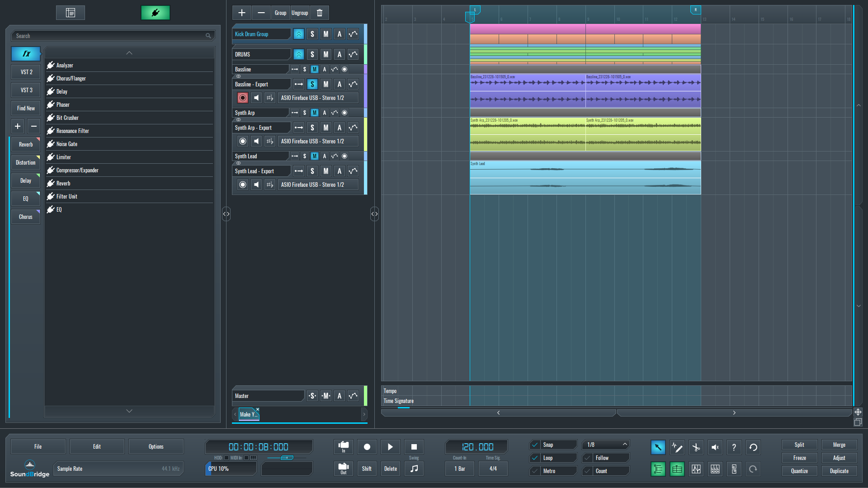Select the pointer arrow tool
The height and width of the screenshot is (488, 868).
pos(658,447)
